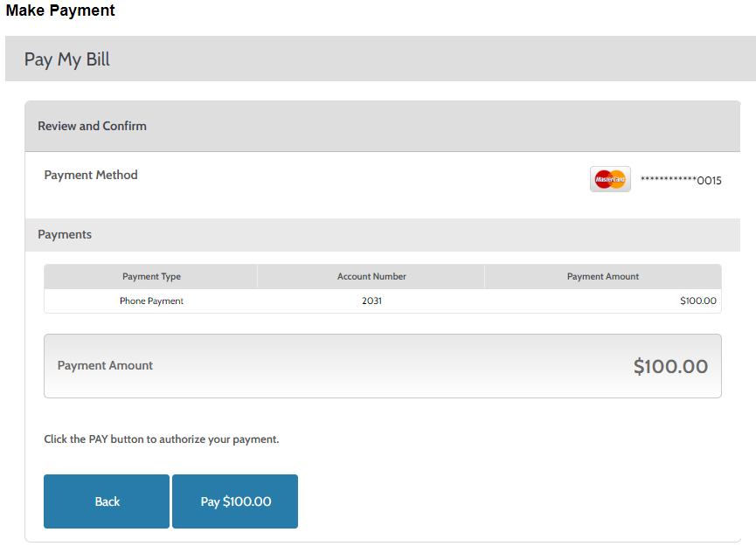
Task: Click the Payments section header
Action: click(x=65, y=234)
